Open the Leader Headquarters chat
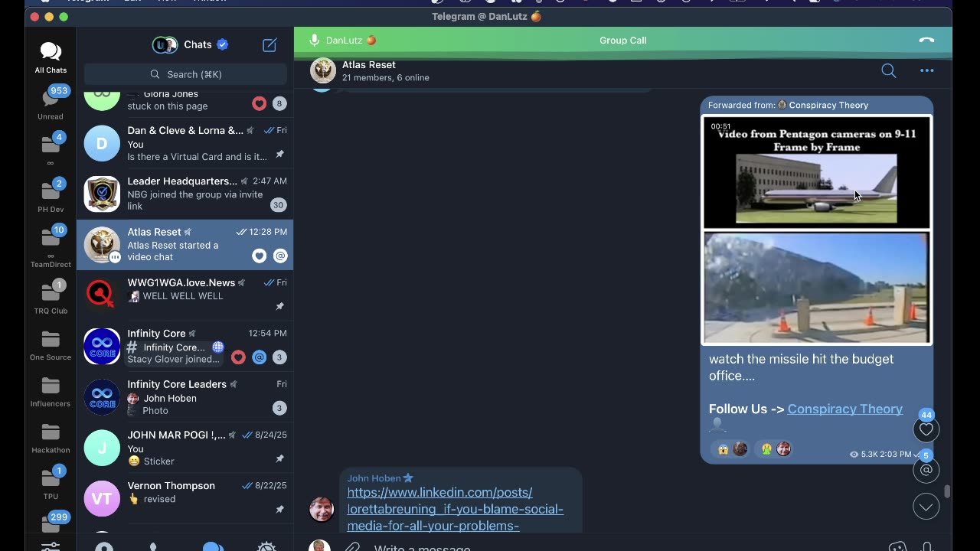The height and width of the screenshot is (551, 980). click(x=185, y=194)
